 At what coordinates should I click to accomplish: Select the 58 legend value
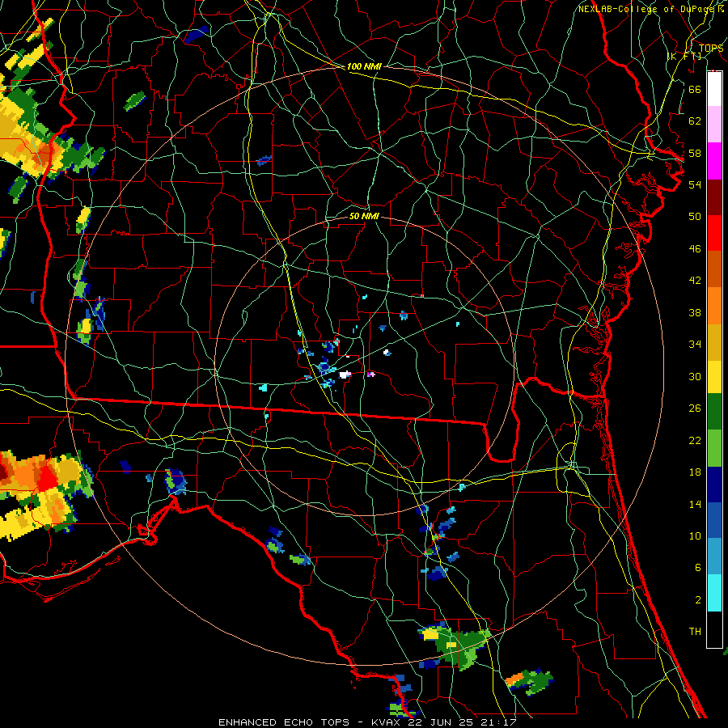coord(695,153)
